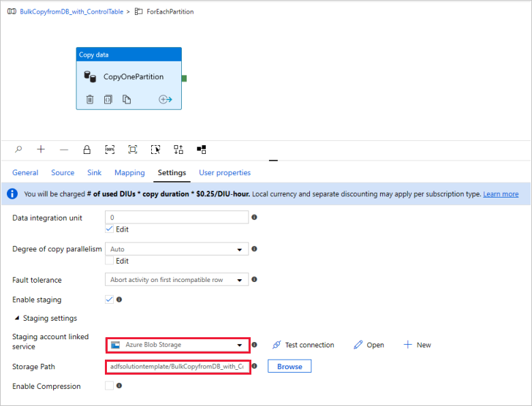Lock the canvas

pos(87,150)
